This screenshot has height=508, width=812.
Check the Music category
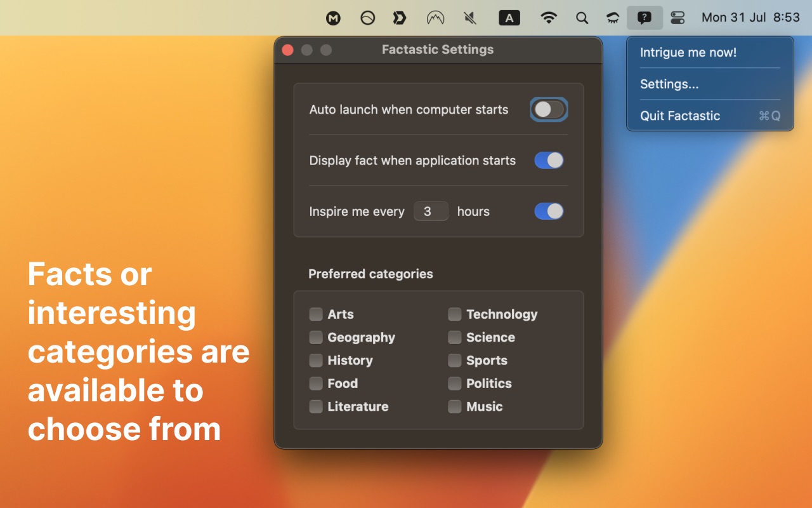[x=454, y=406]
